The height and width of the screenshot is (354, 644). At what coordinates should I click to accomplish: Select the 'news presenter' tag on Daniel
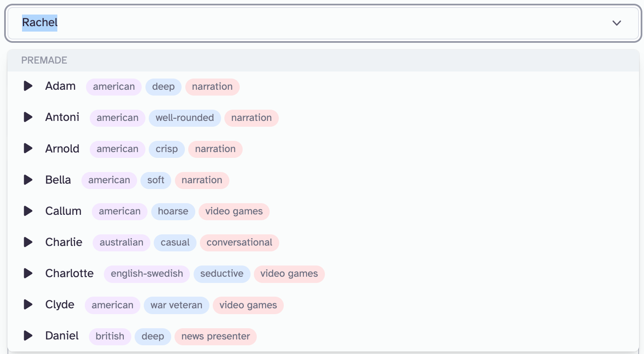pos(215,336)
